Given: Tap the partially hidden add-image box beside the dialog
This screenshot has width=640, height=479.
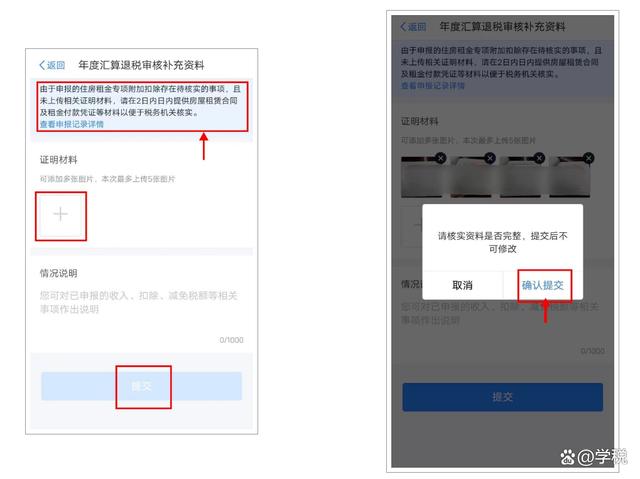Looking at the screenshot, I should pos(411,226).
